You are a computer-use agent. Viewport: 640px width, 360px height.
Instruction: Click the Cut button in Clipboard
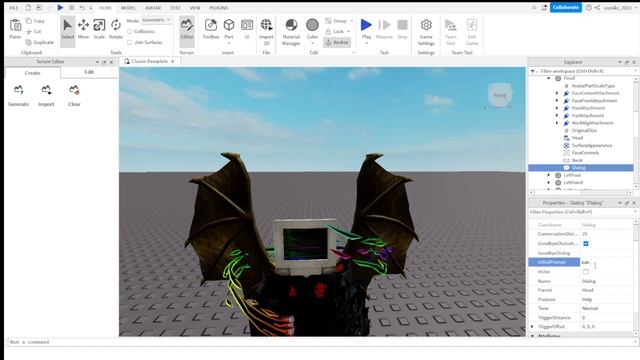coord(33,31)
